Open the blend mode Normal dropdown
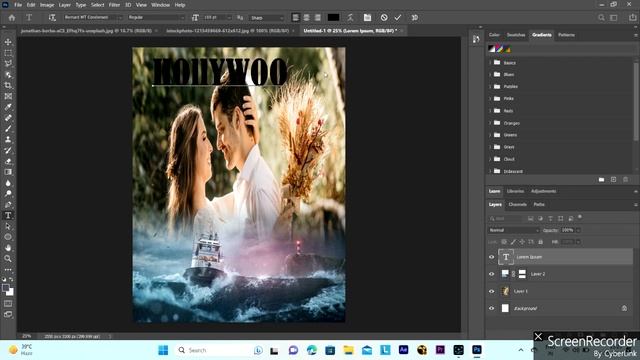 [514, 230]
